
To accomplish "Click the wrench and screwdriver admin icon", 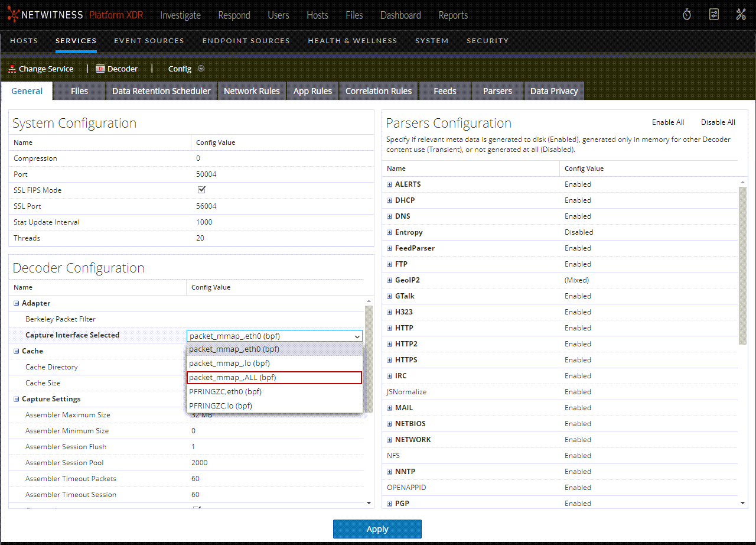I will [741, 15].
